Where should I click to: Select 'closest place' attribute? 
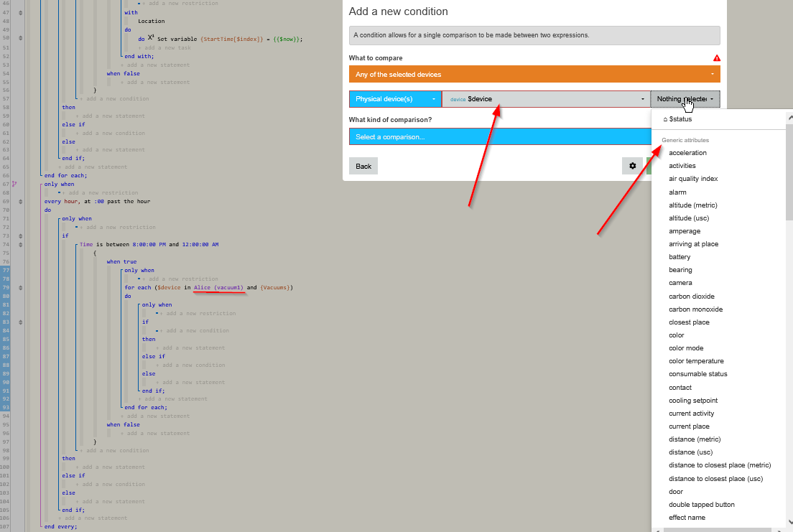pos(689,322)
